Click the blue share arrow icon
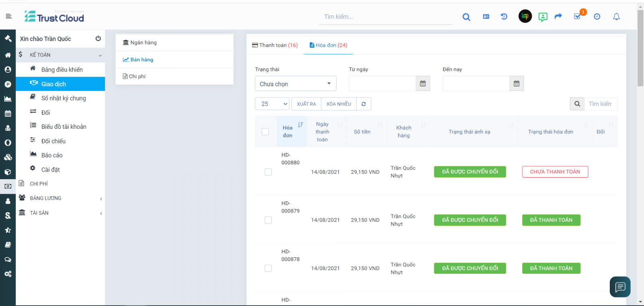Screen dimensions: 644x306 tap(558, 17)
